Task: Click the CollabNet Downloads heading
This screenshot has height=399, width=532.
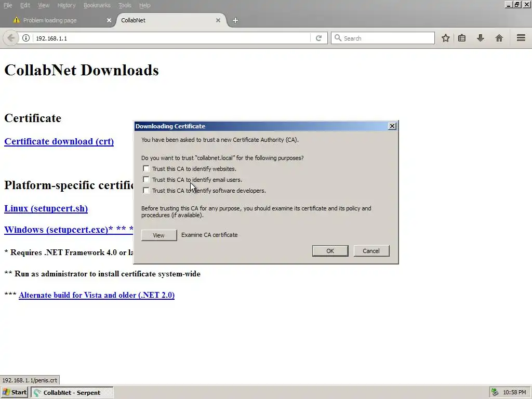Action: pyautogui.click(x=82, y=70)
